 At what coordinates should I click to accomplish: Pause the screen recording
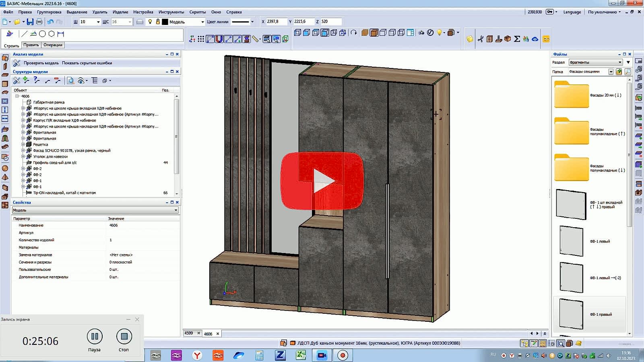click(95, 336)
